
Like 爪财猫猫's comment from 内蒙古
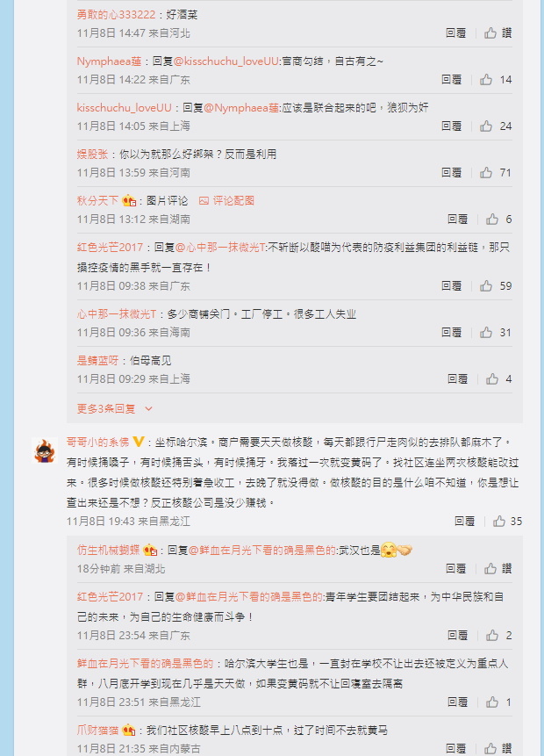(x=498, y=748)
